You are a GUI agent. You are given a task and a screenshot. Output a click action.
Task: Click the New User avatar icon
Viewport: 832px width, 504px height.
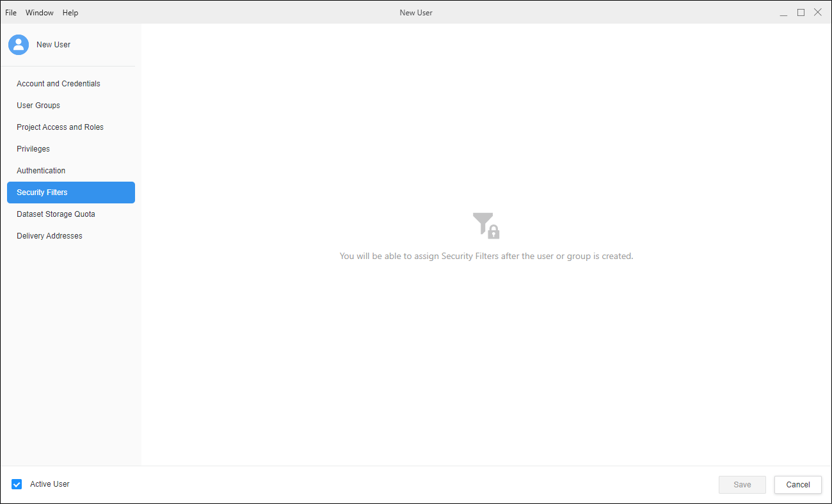point(19,45)
